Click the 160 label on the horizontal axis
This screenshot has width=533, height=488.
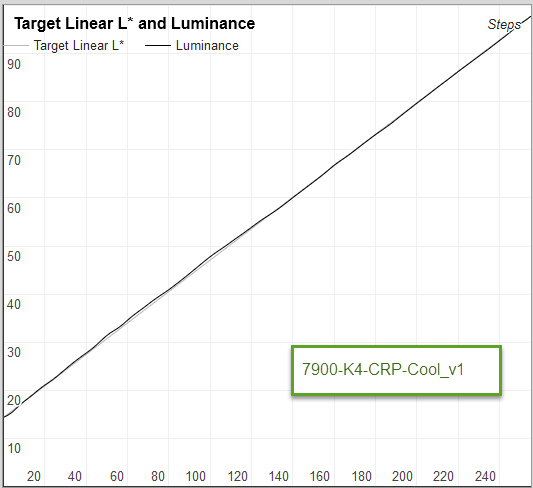[320, 476]
